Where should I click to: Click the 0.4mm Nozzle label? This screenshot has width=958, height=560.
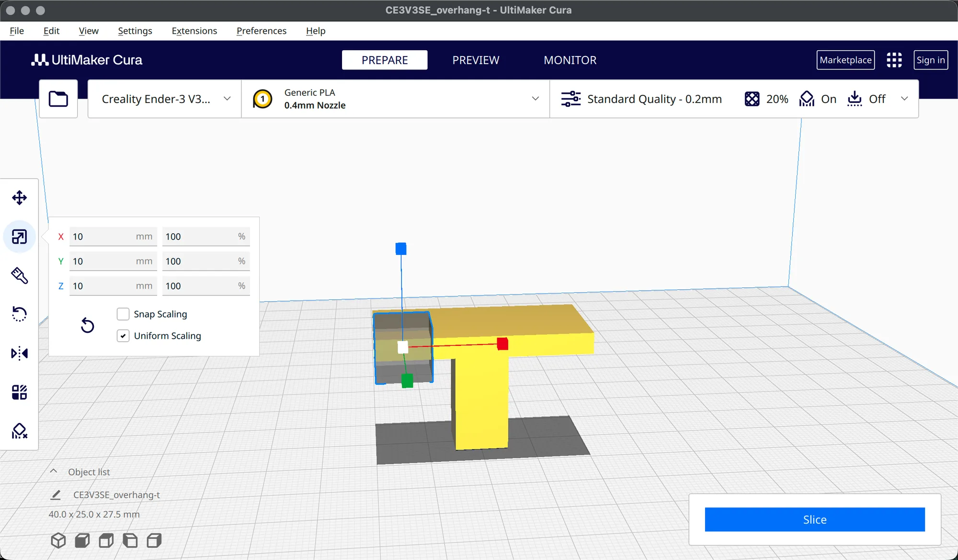click(x=315, y=105)
